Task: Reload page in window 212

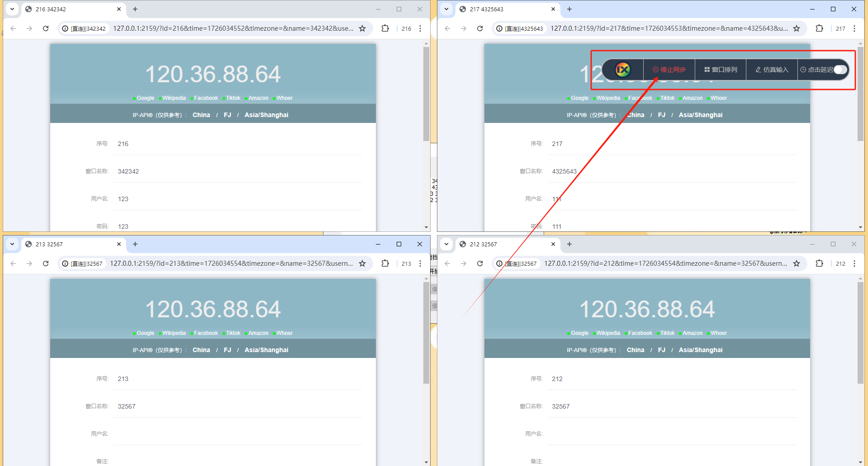Action: click(480, 264)
